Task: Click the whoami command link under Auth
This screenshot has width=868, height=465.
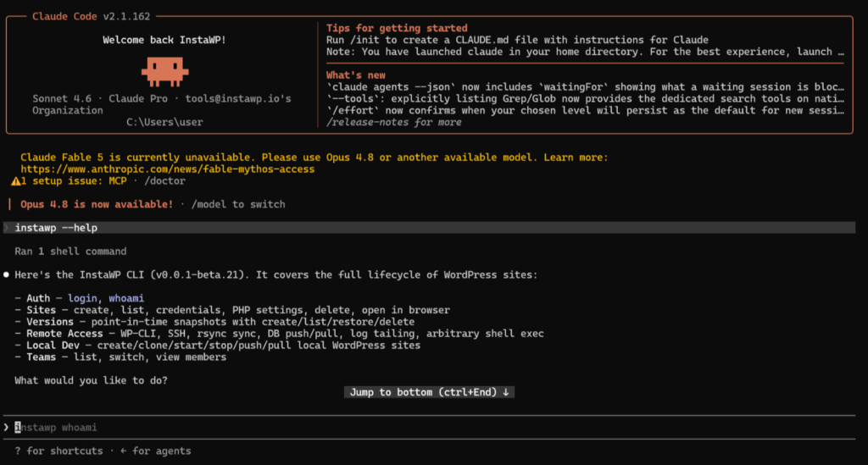Action: click(x=126, y=298)
